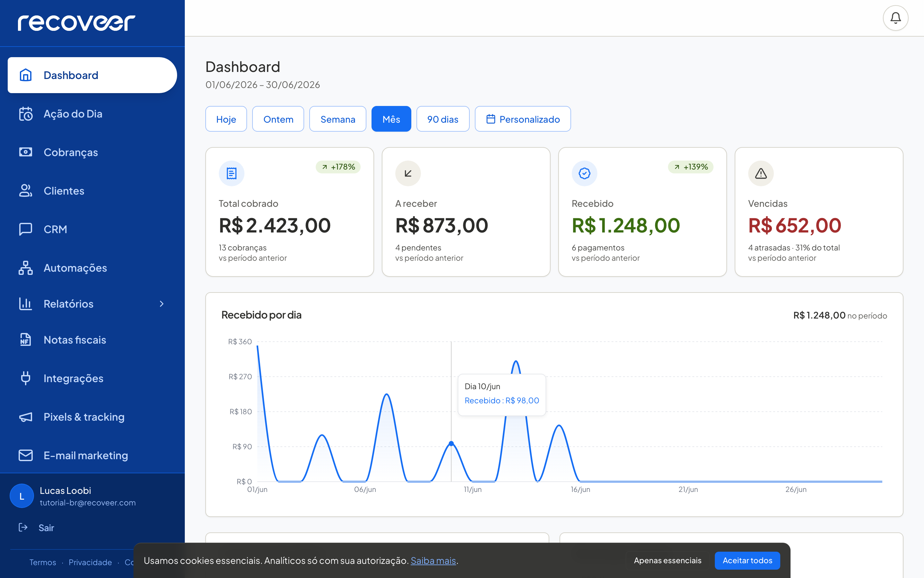Click the Ação do Dia calendar icon
This screenshot has width=924, height=578.
[26, 114]
